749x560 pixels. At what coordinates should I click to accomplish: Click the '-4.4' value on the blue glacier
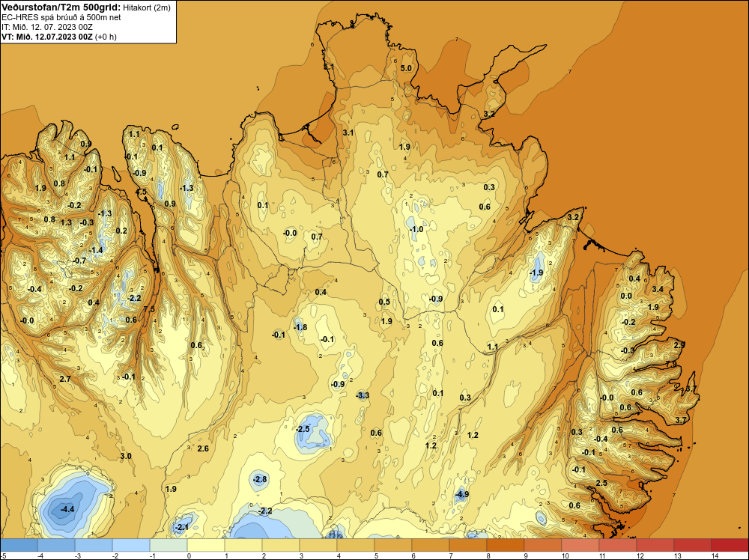point(67,509)
